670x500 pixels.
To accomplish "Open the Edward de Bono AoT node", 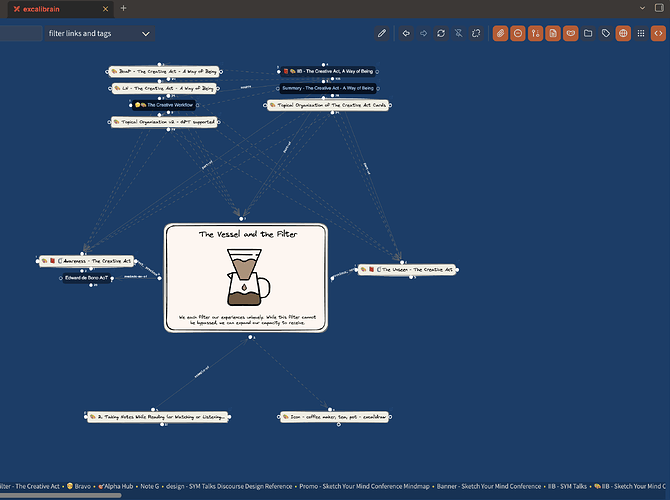I will [x=87, y=278].
